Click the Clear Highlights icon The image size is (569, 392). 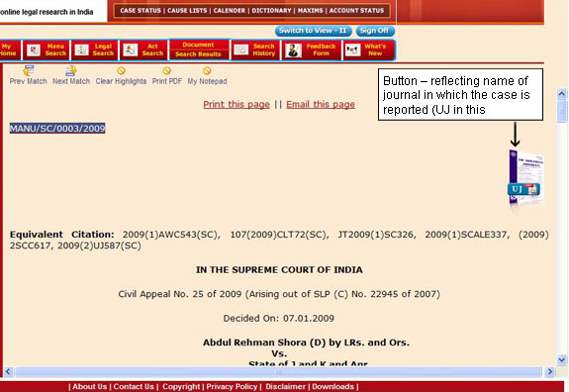coord(121,70)
